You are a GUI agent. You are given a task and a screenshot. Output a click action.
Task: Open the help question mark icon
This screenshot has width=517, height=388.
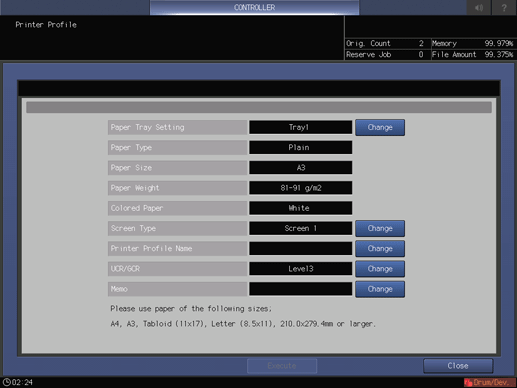(x=504, y=7)
